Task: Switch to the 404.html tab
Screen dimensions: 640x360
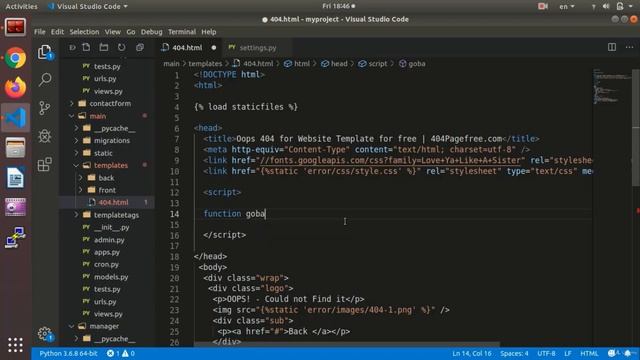Action: tap(187, 48)
